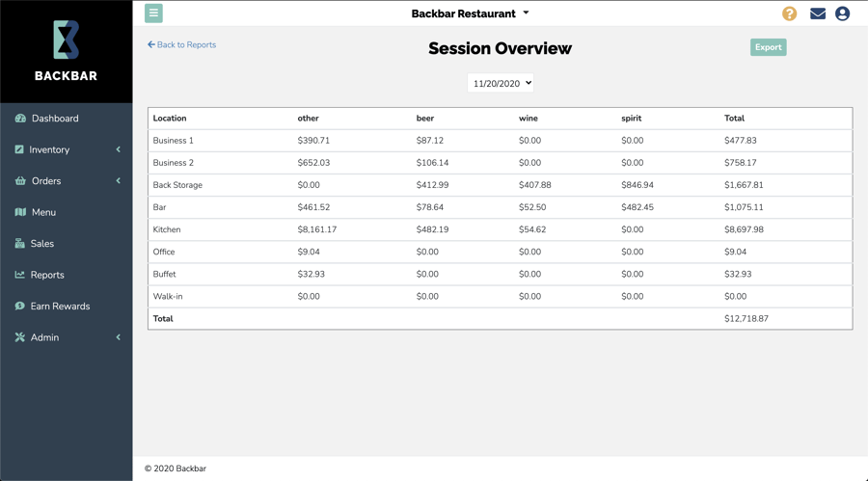Click the other column header

coord(308,118)
